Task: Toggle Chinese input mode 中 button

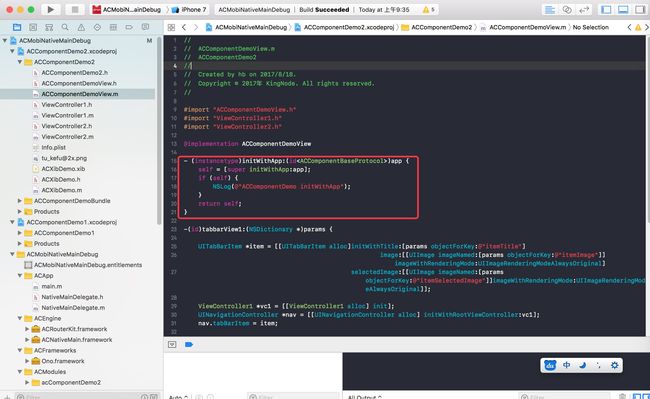Action: tap(567, 365)
